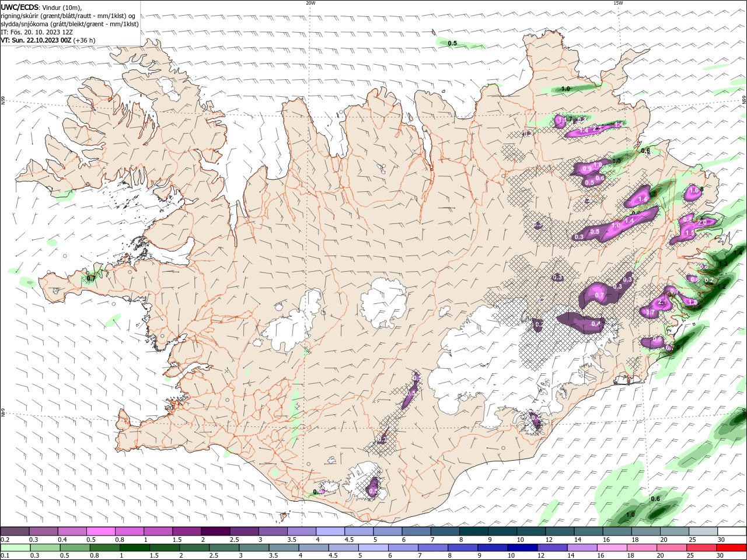Screen dimensions: 747x560
Task: Pick the deep navy 10 rain legend swatch
Action: click(x=522, y=548)
